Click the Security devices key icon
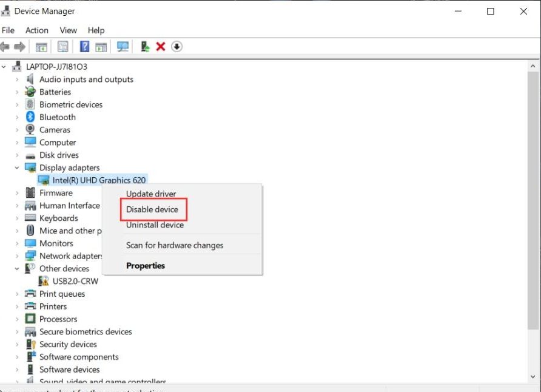Image resolution: width=541 pixels, height=392 pixels. (31, 344)
